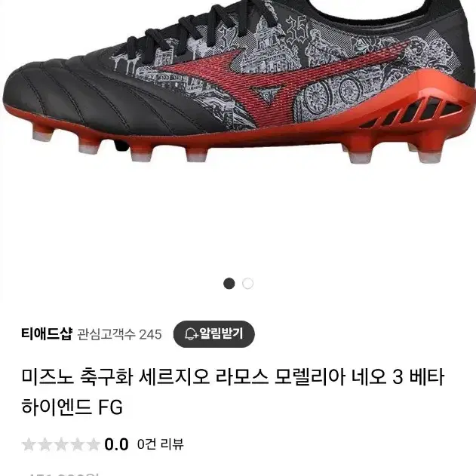Select the fourth gray rating star
This screenshot has height=476, width=476.
tap(77, 444)
